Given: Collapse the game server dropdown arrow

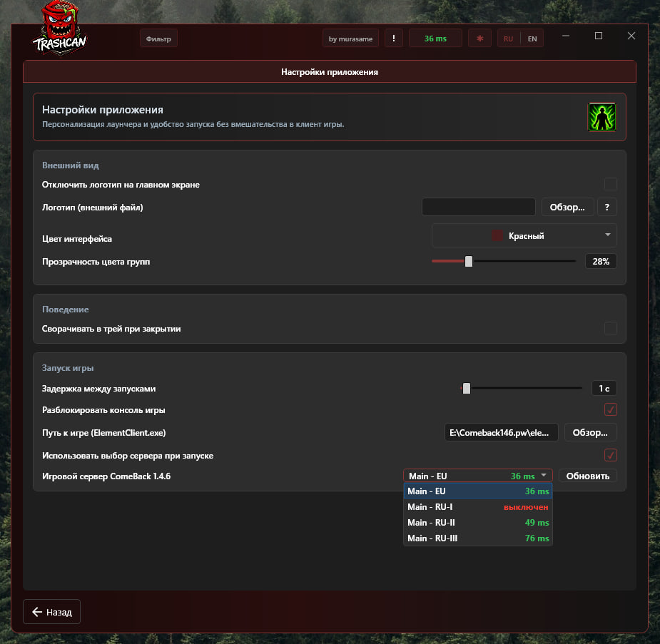Looking at the screenshot, I should 544,475.
